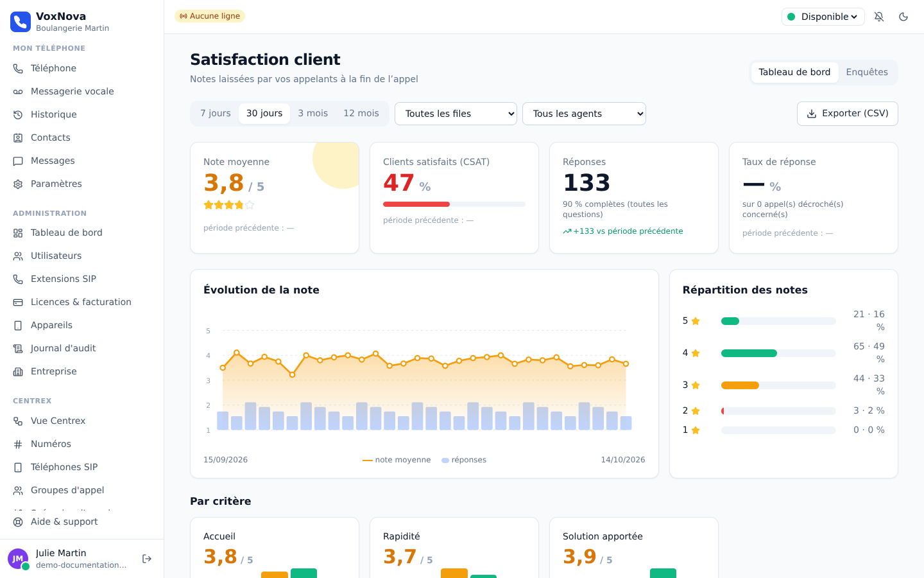This screenshot has height=578, width=924.
Task: Click the 5-star green distribution bar
Action: pos(730,321)
